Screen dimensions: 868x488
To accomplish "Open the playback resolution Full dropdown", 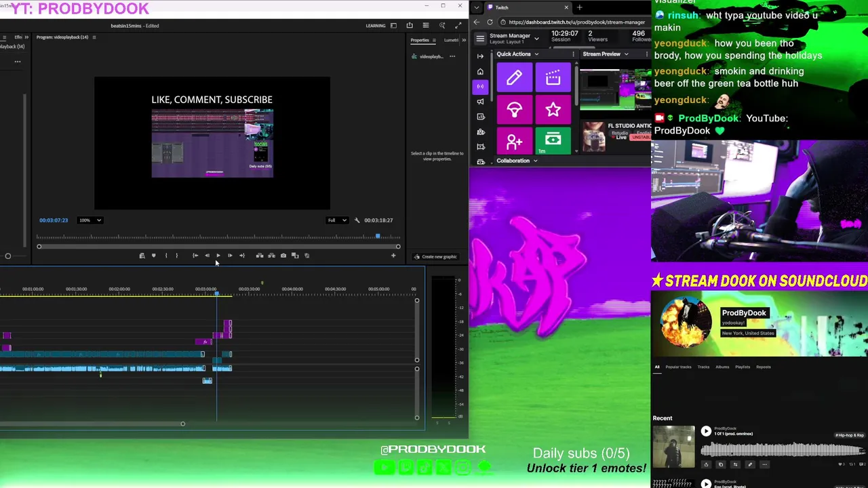I will (x=337, y=220).
